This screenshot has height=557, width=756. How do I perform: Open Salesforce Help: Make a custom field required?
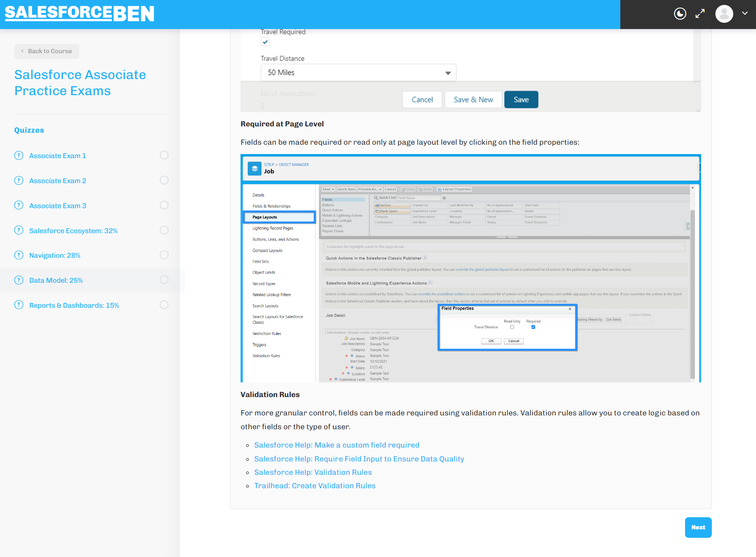pos(337,445)
